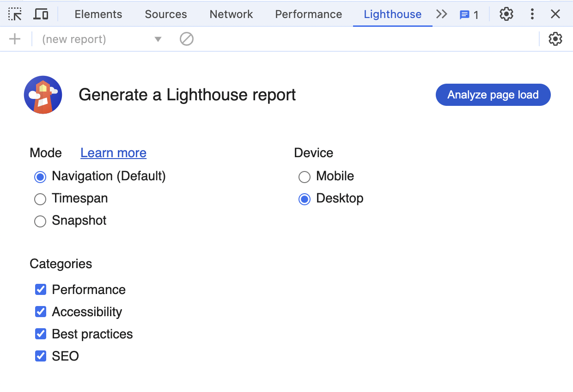Image resolution: width=573 pixels, height=392 pixels.
Task: Expand the hidden tabs chevron
Action: pos(442,14)
